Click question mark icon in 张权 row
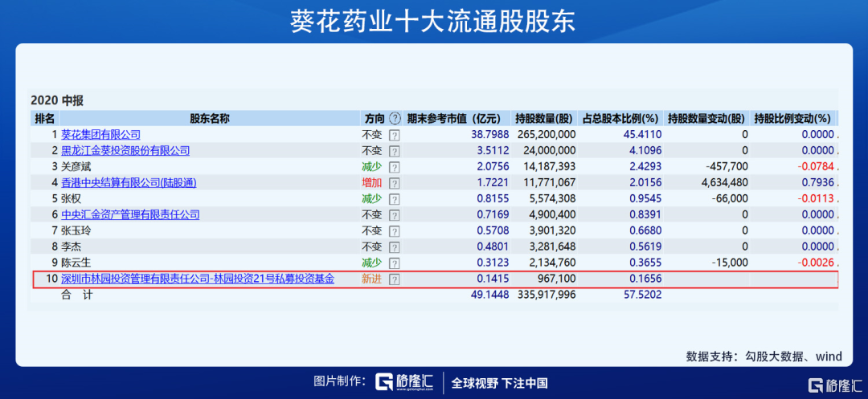 [x=394, y=198]
